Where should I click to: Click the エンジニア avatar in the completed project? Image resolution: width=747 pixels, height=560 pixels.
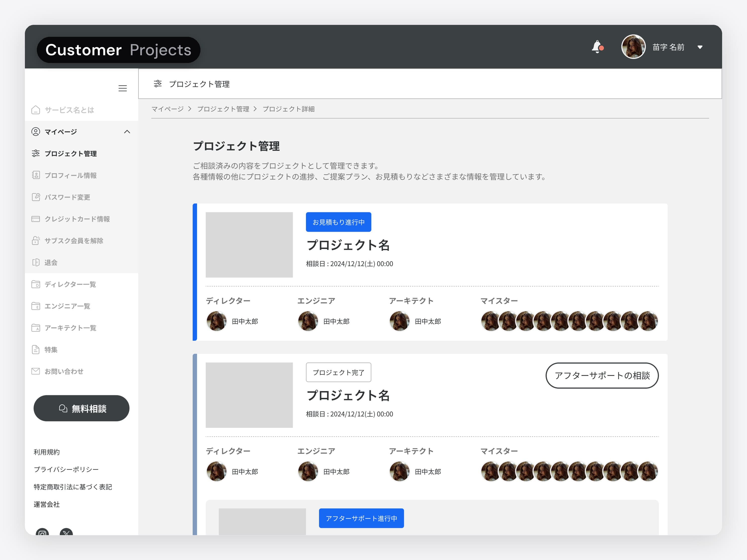308,472
